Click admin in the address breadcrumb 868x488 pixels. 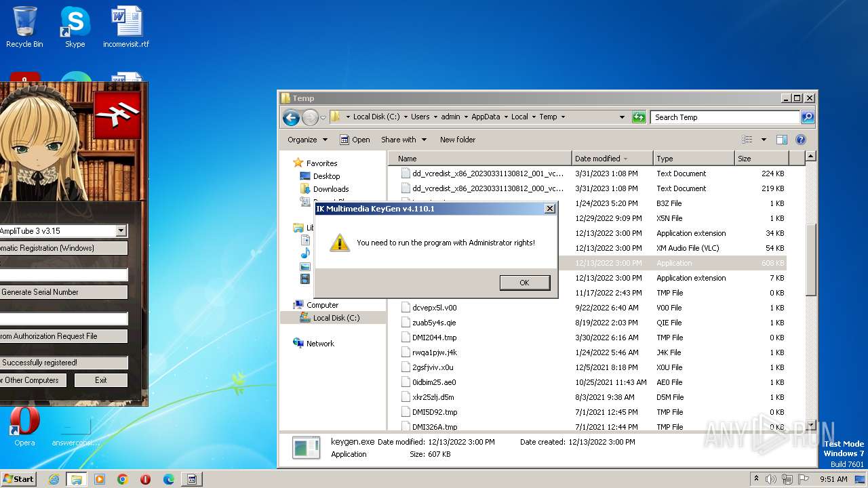pos(450,117)
